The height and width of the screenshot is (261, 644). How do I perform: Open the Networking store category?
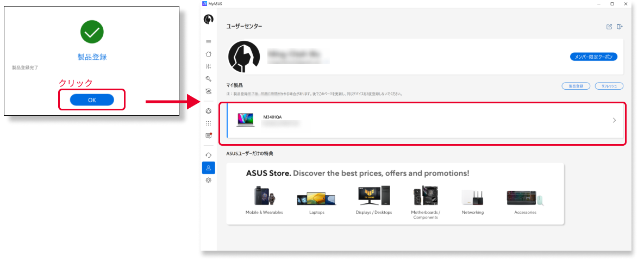tap(473, 202)
